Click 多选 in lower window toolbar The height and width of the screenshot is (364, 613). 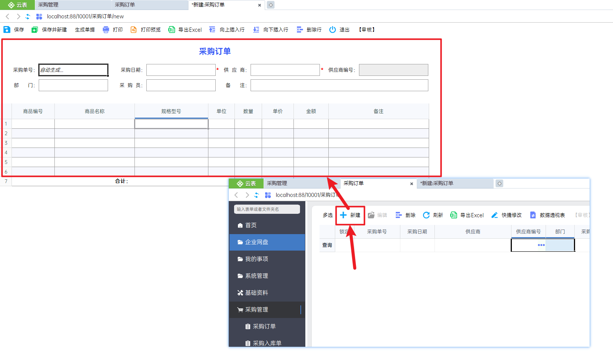pos(328,215)
